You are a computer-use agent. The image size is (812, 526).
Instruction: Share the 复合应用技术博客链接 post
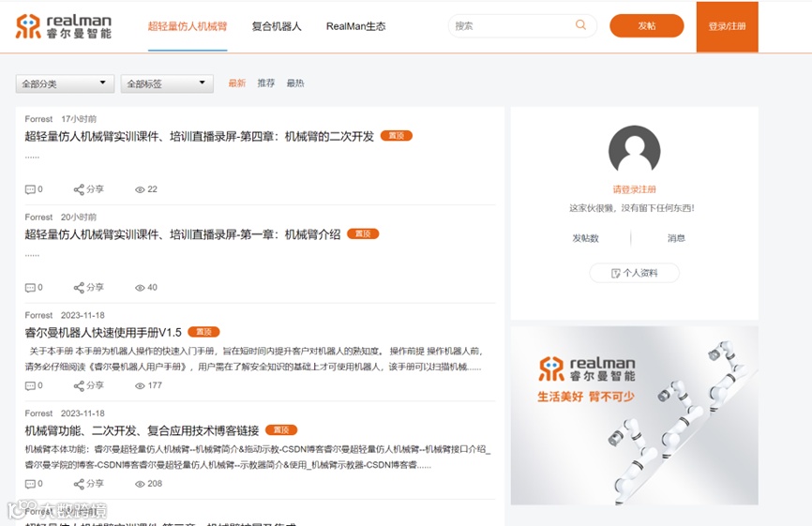pyautogui.click(x=88, y=484)
